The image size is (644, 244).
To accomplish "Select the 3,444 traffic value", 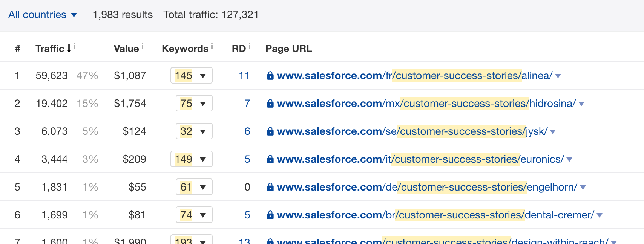I will [x=55, y=159].
